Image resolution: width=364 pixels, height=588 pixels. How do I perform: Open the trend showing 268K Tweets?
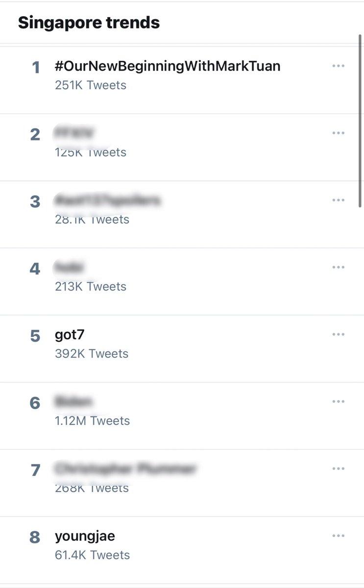[92, 488]
